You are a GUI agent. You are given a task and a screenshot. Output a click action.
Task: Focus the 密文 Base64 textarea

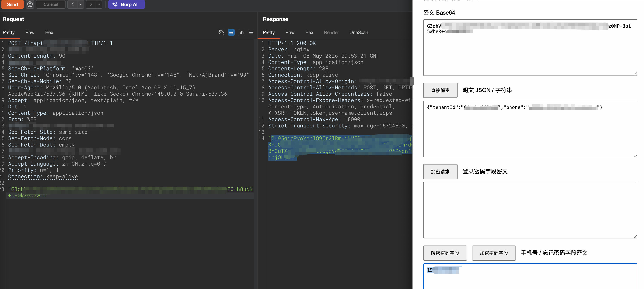pyautogui.click(x=530, y=47)
